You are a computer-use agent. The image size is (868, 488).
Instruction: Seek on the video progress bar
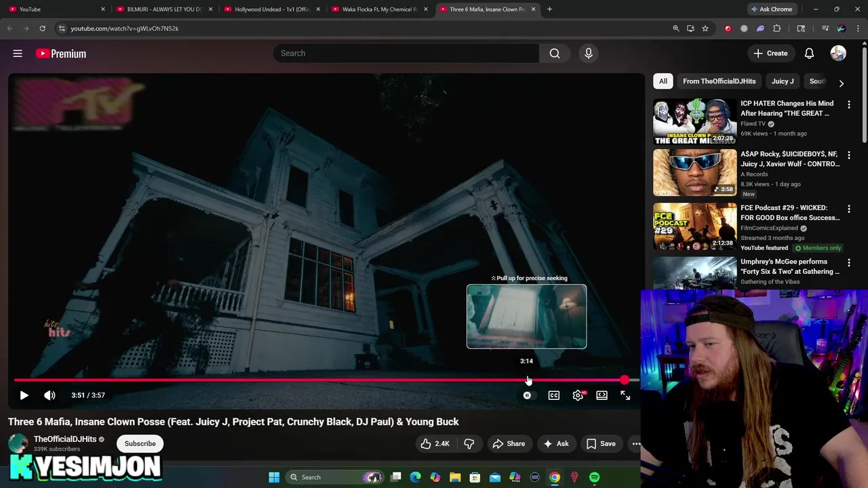[x=325, y=380]
